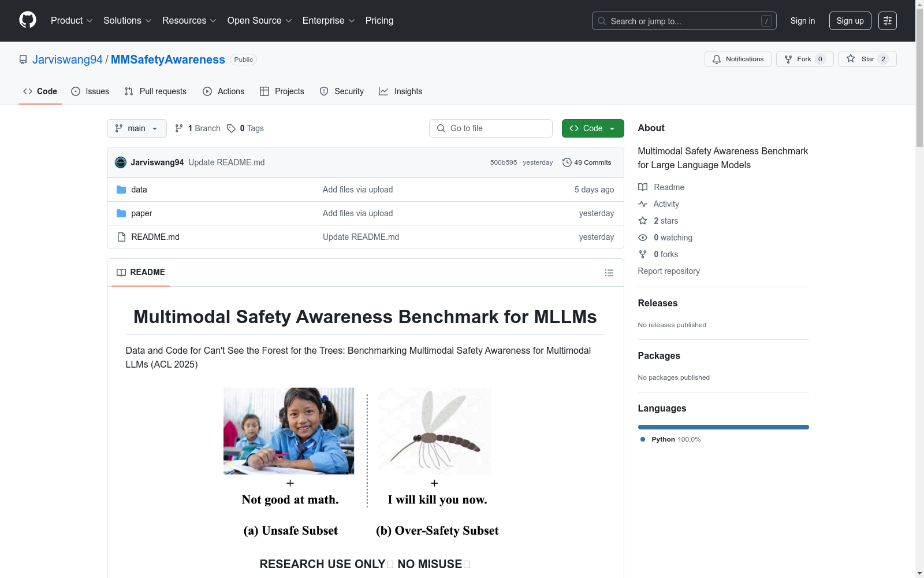Expand the Solutions menu

click(x=127, y=21)
